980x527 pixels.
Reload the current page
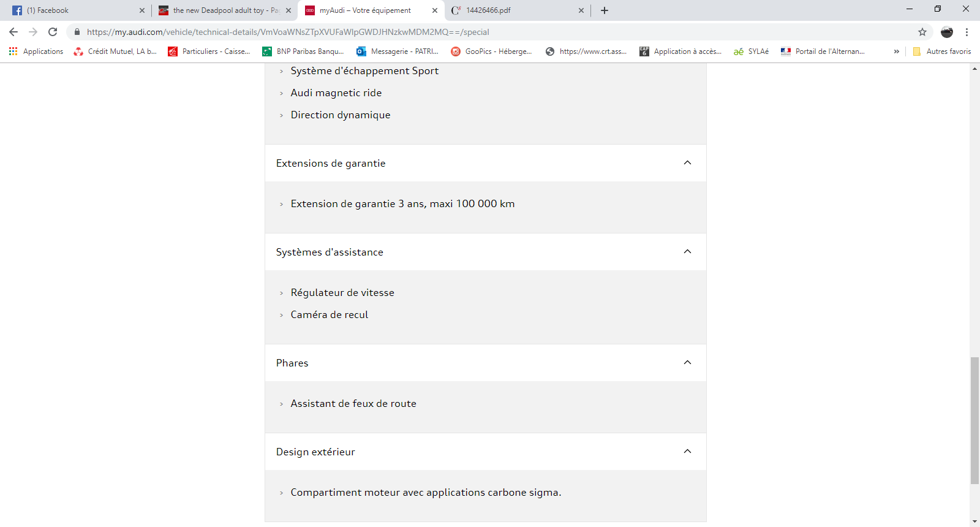pyautogui.click(x=53, y=32)
